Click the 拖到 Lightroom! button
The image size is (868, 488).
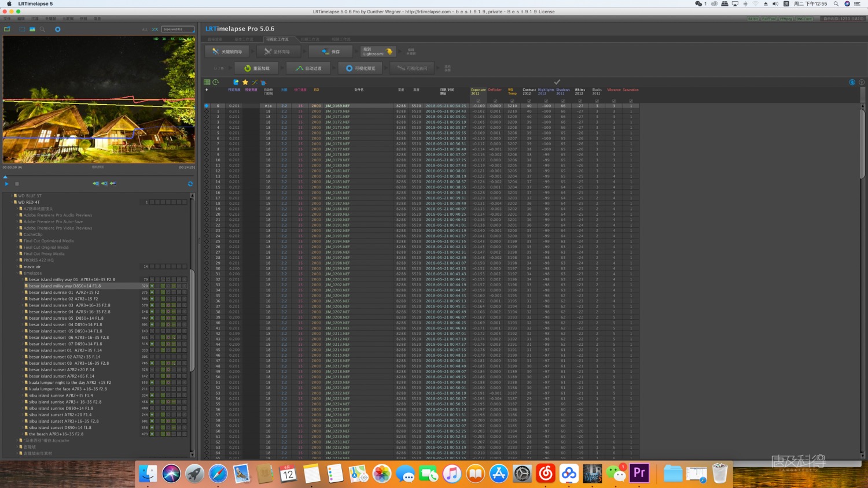(378, 51)
